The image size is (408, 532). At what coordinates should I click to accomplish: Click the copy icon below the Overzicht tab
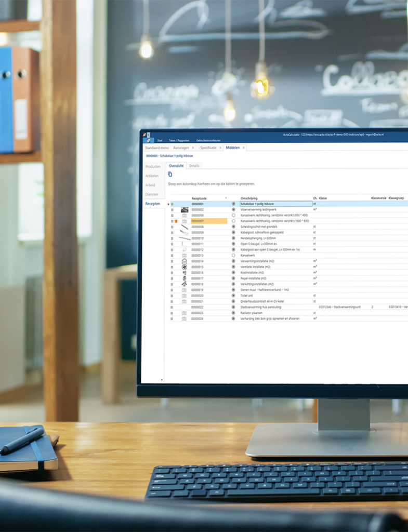170,175
